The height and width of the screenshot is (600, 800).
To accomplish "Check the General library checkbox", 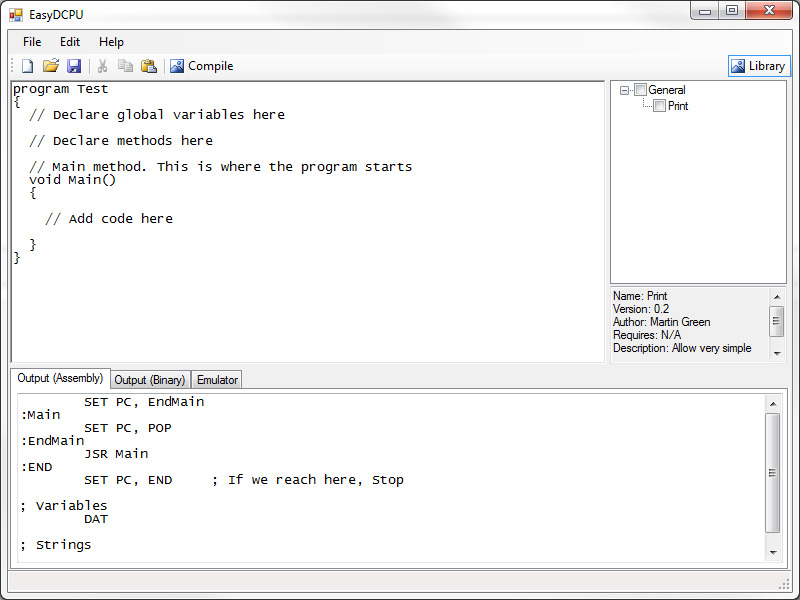I will point(641,90).
